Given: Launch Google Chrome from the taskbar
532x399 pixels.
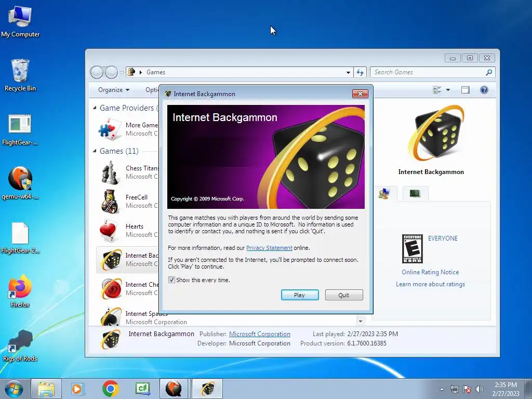Looking at the screenshot, I should point(110,389).
